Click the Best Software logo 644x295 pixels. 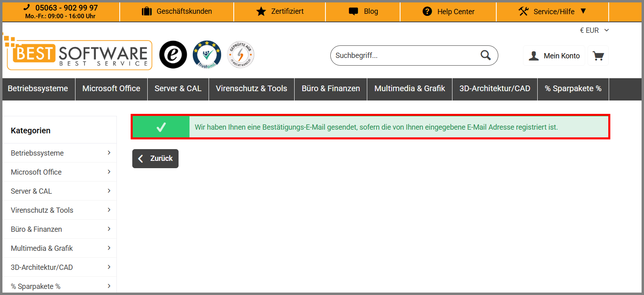pos(78,53)
